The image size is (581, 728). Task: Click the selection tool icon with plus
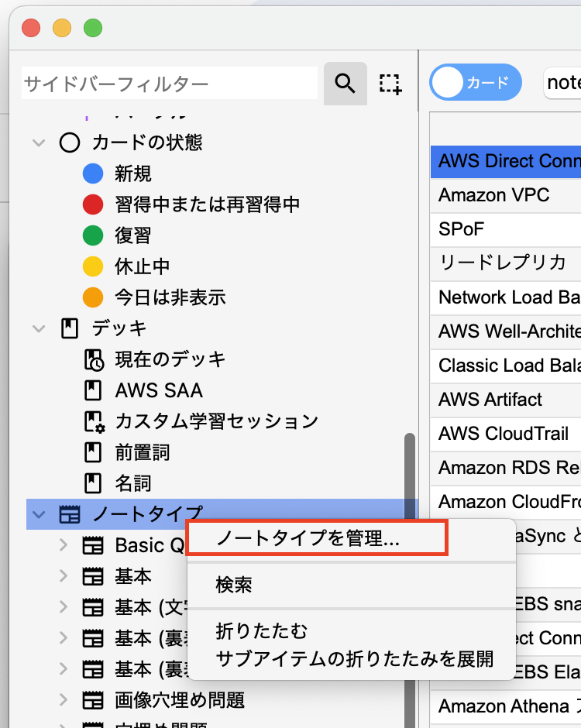point(390,84)
